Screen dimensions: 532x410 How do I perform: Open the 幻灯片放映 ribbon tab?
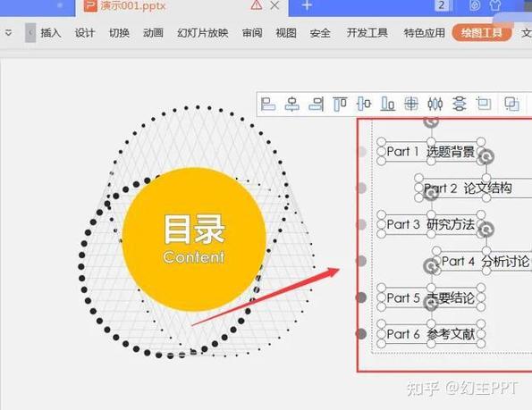click(x=203, y=33)
